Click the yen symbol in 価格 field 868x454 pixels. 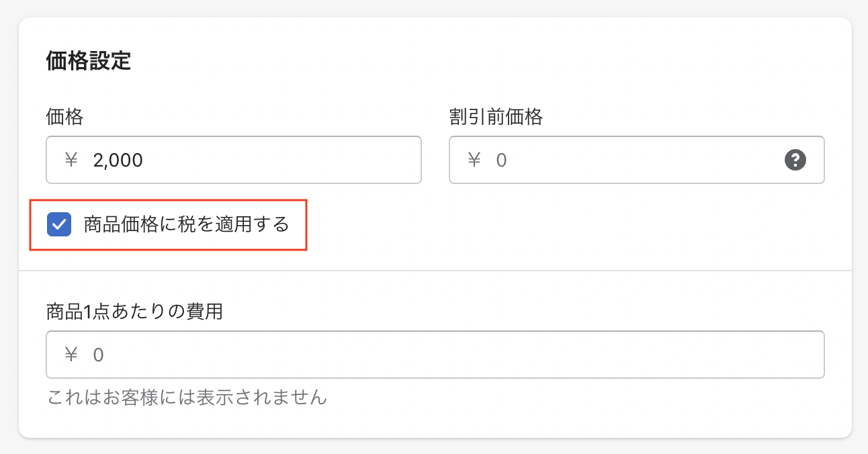click(x=71, y=160)
